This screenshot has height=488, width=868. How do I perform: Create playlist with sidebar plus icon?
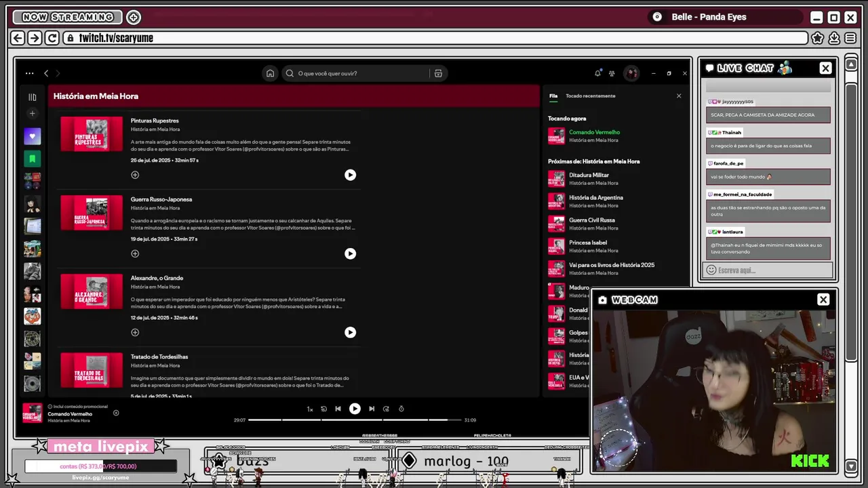[32, 114]
